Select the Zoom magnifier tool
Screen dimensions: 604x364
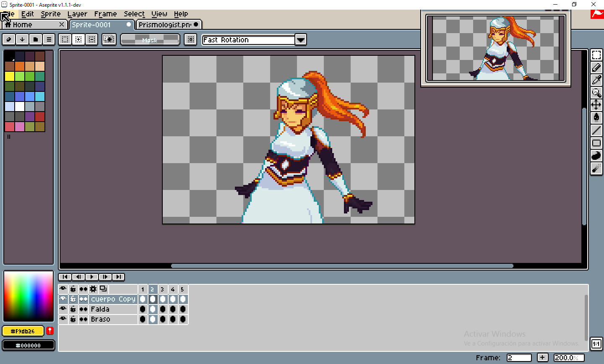[x=596, y=93]
